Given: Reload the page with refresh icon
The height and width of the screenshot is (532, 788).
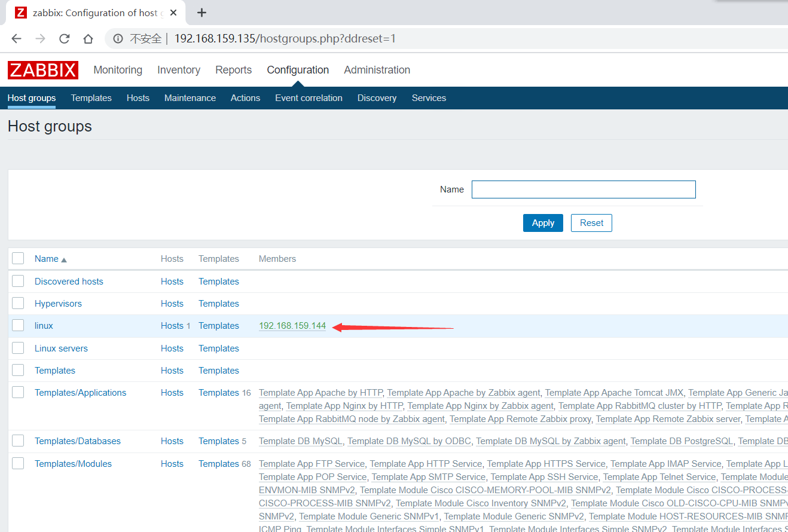Looking at the screenshot, I should (x=65, y=39).
